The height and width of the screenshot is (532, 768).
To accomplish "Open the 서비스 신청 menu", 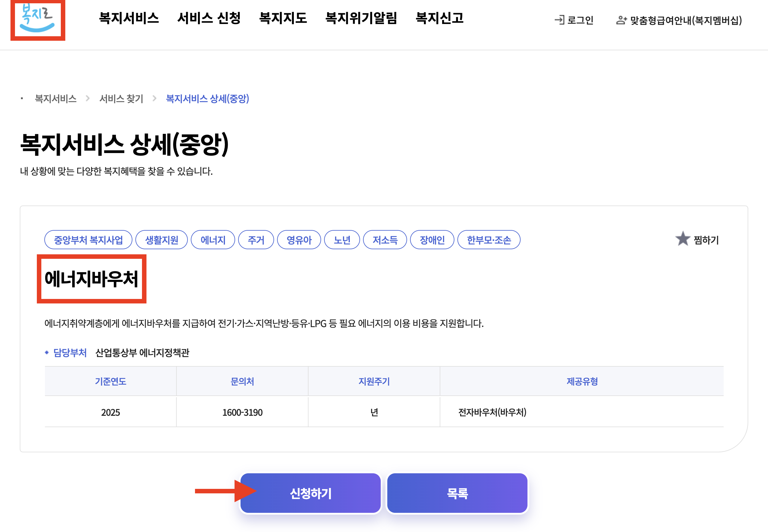I will (209, 18).
